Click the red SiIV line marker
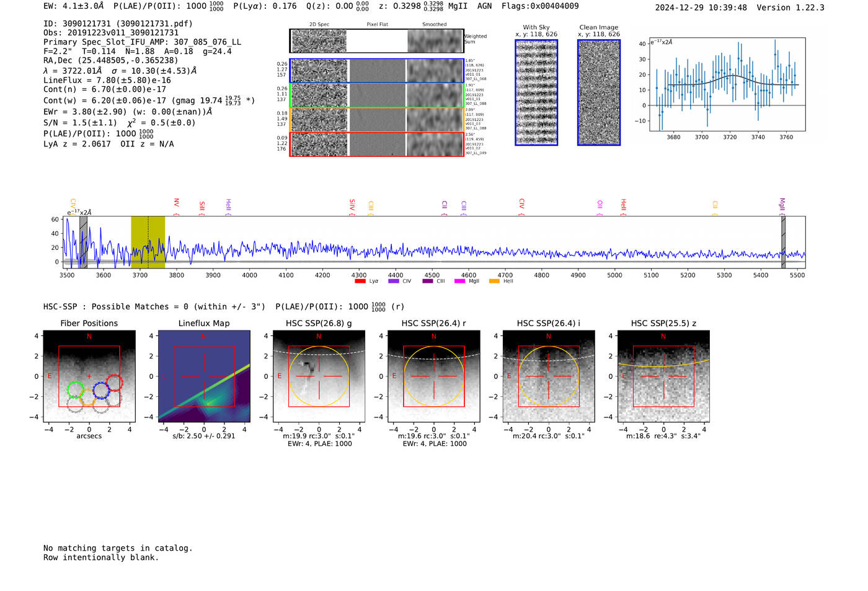The height and width of the screenshot is (591, 868). tap(352, 207)
